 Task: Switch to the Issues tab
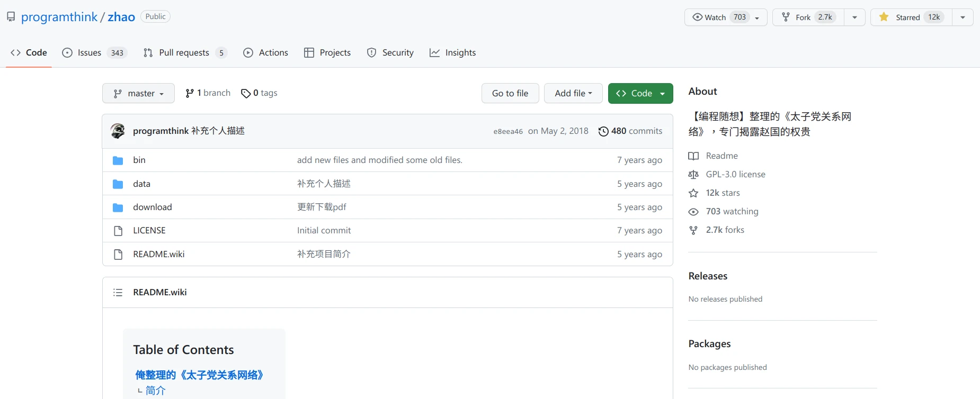[89, 52]
